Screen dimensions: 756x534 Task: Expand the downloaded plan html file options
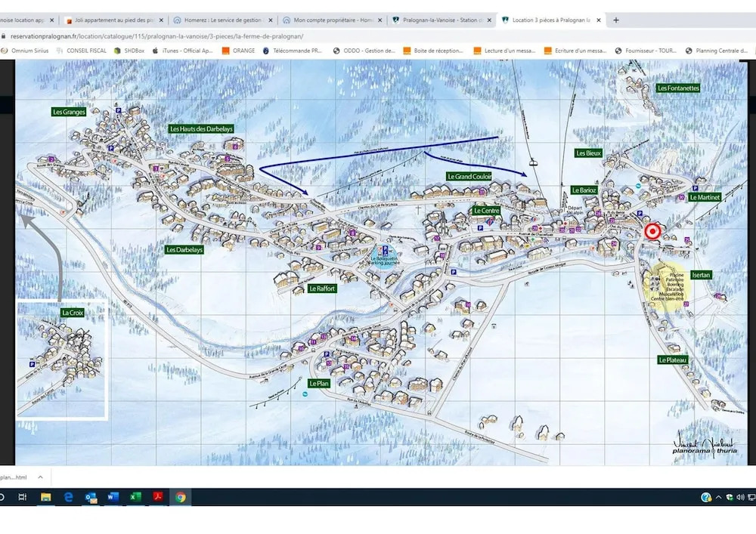click(x=40, y=477)
